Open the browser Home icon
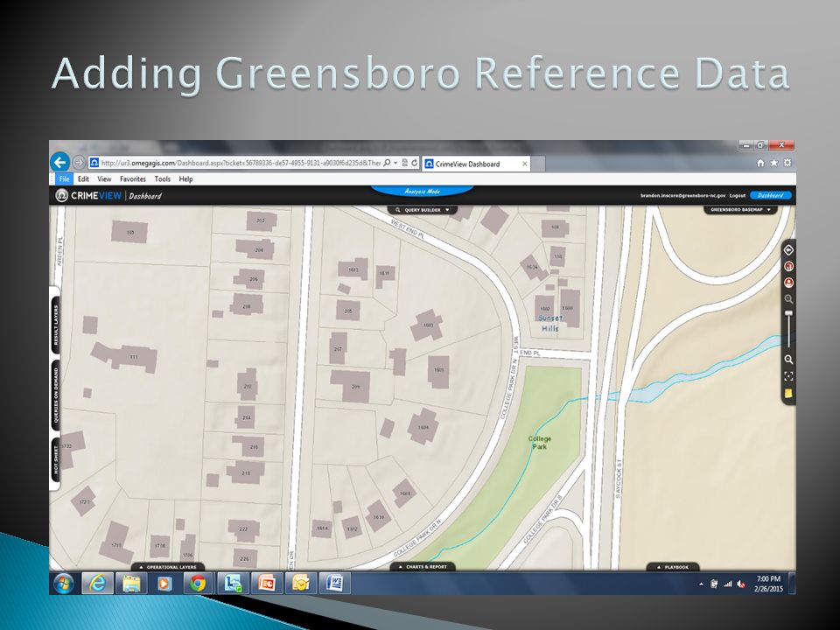The width and height of the screenshot is (840, 630). [760, 163]
